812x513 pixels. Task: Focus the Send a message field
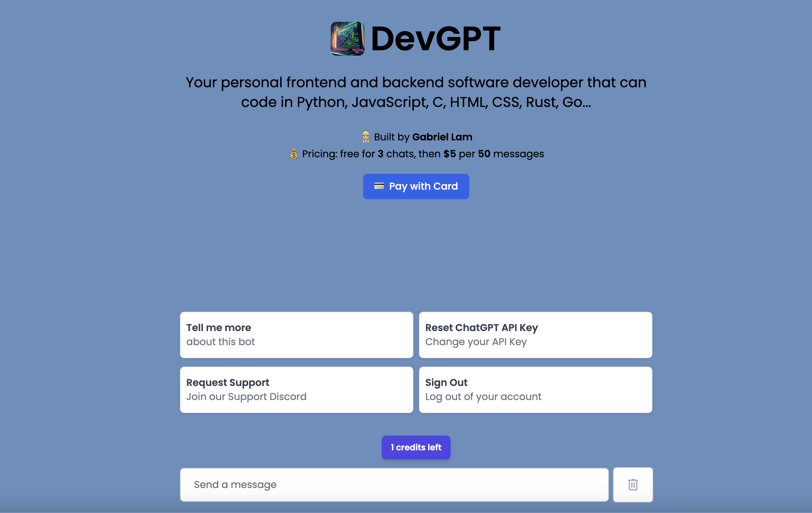click(394, 484)
